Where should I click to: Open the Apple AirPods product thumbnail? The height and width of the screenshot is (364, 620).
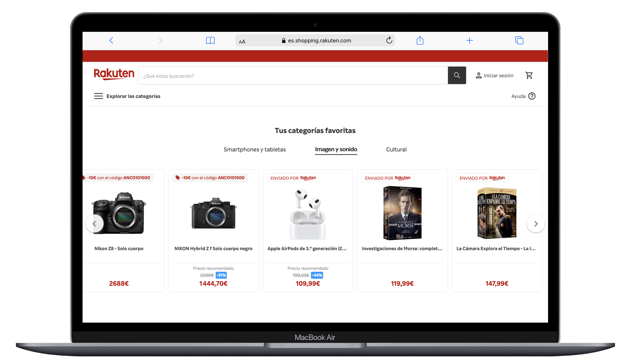(308, 214)
